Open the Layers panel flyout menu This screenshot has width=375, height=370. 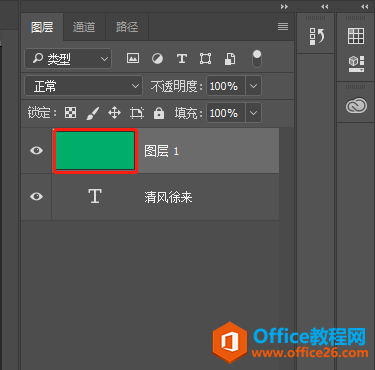[x=283, y=27]
